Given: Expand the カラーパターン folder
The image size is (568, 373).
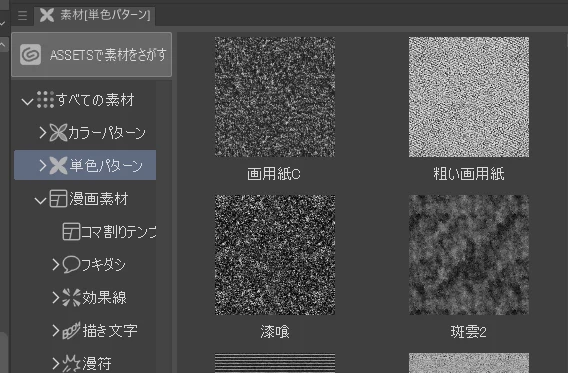Looking at the screenshot, I should (43, 133).
